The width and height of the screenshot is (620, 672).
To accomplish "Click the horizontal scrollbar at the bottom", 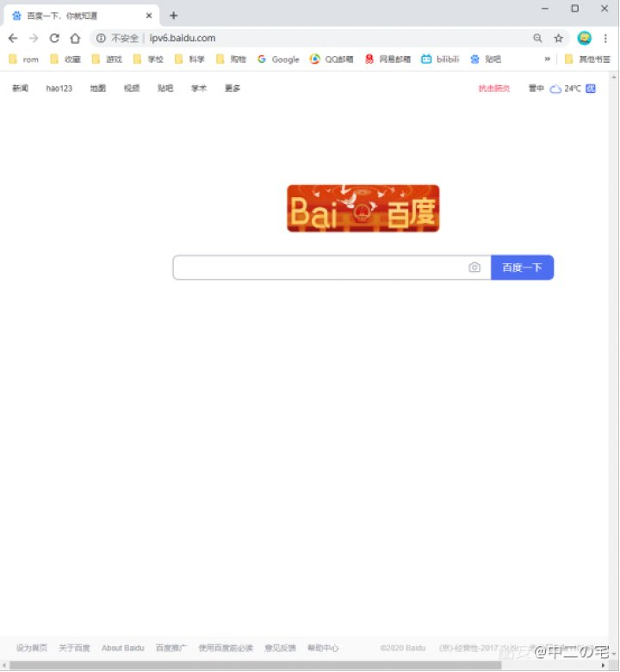I will coord(256,665).
